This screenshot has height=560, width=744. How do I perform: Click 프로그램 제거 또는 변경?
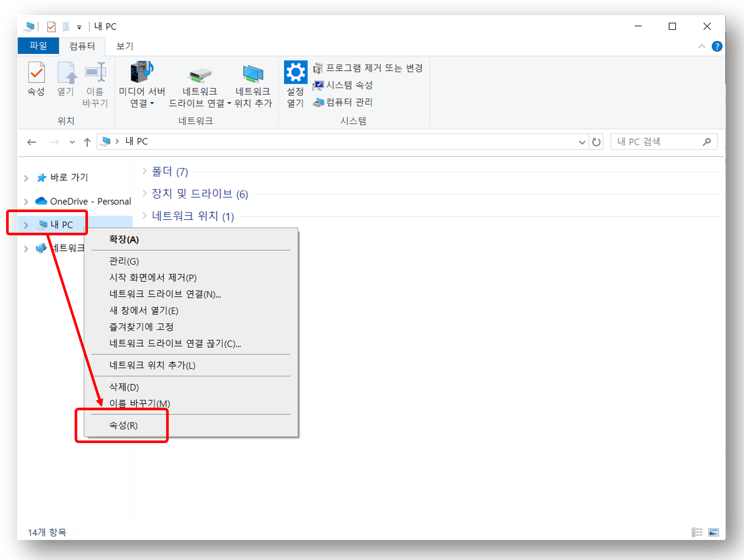tap(368, 68)
